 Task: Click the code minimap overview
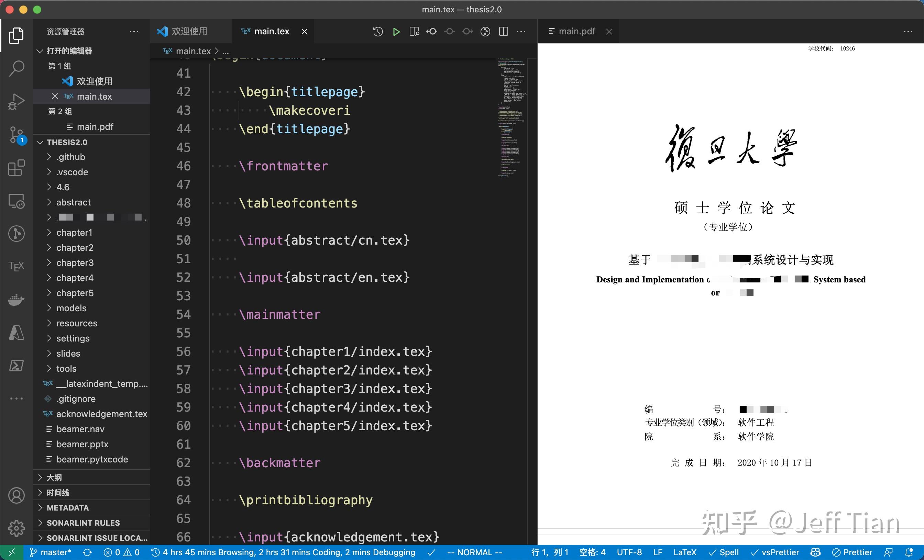(511, 116)
